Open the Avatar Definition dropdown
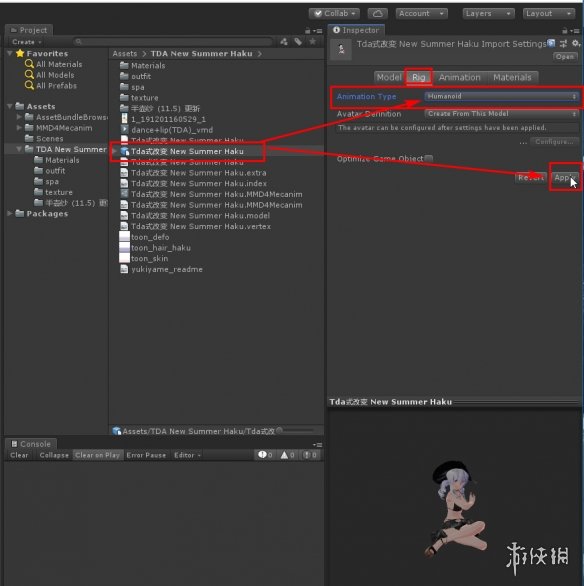The height and width of the screenshot is (586, 584). tap(501, 114)
